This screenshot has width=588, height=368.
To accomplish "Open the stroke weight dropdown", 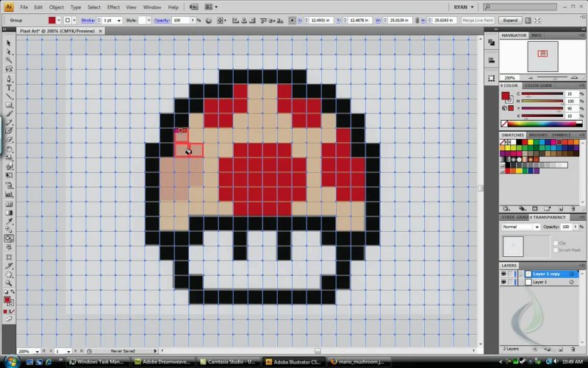I will tap(119, 21).
